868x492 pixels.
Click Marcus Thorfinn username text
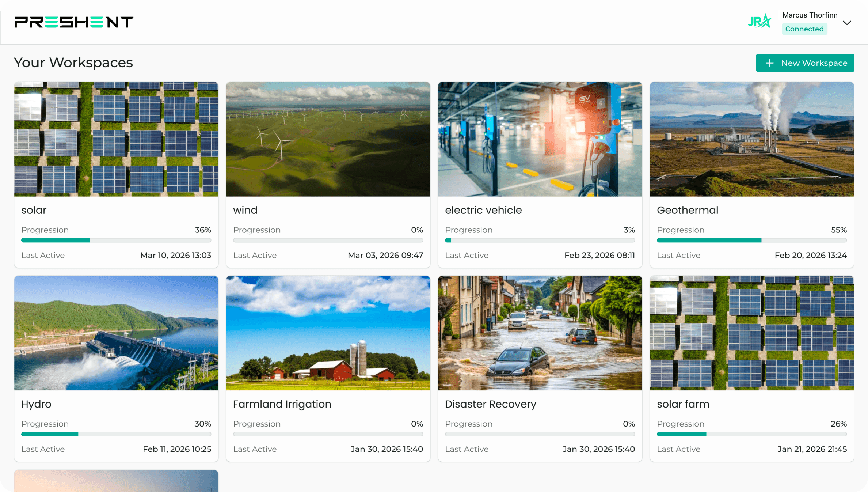[810, 15]
